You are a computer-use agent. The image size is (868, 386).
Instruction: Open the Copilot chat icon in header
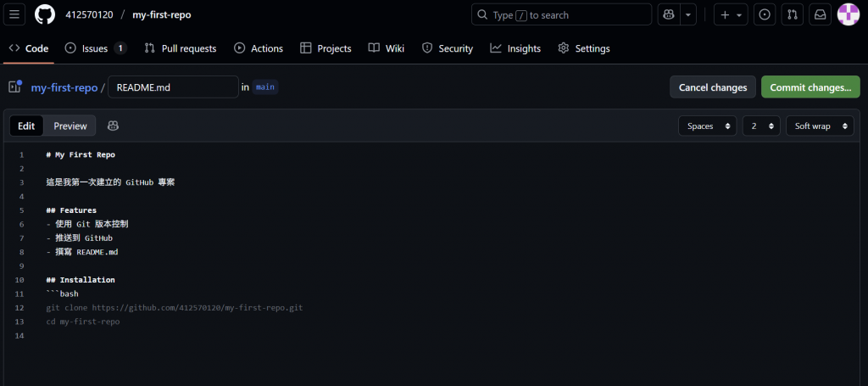point(669,15)
